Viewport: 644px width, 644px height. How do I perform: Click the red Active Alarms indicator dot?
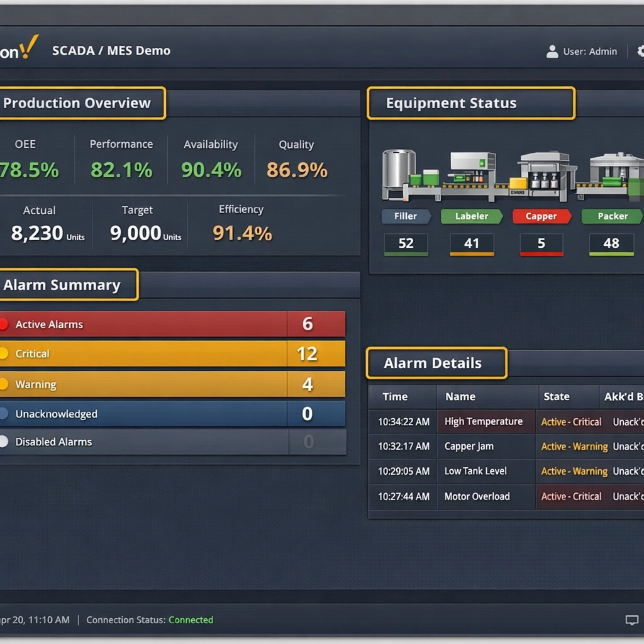click(4, 325)
